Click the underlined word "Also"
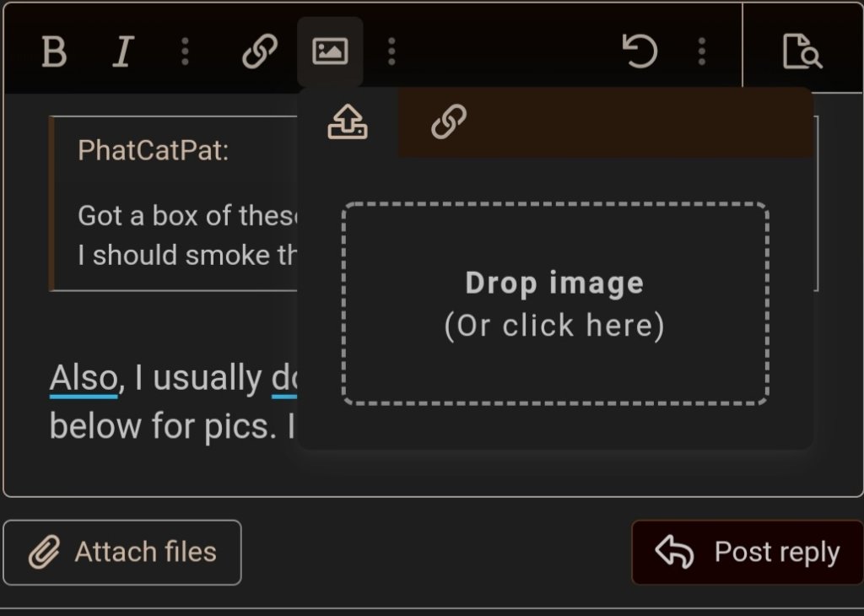Viewport: 864px width, 616px height. click(83, 379)
